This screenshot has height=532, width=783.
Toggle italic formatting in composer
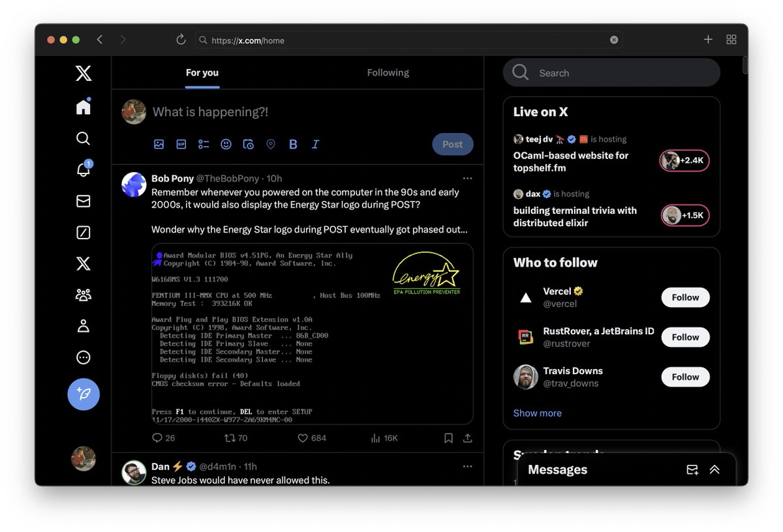click(315, 144)
